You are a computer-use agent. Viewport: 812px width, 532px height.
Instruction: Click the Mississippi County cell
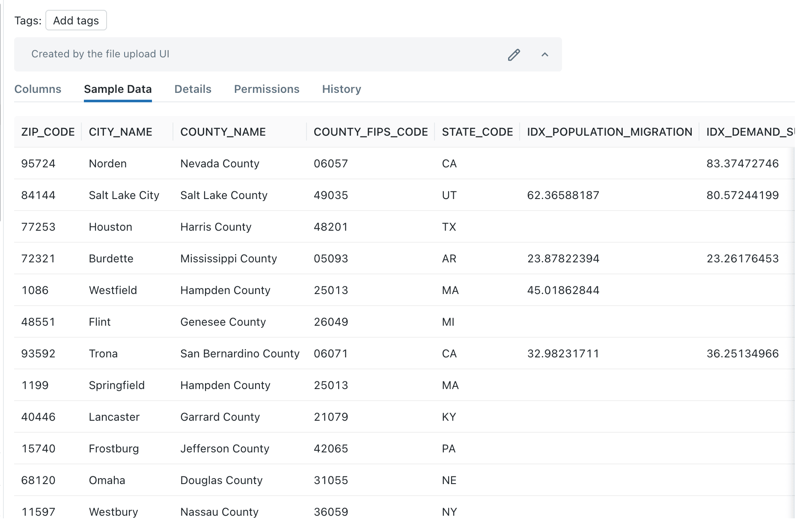229,259
